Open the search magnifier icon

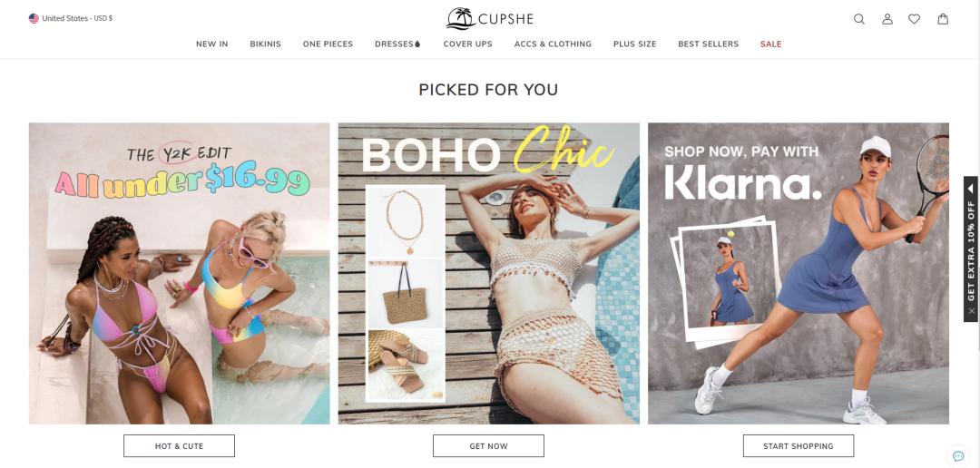point(859,19)
